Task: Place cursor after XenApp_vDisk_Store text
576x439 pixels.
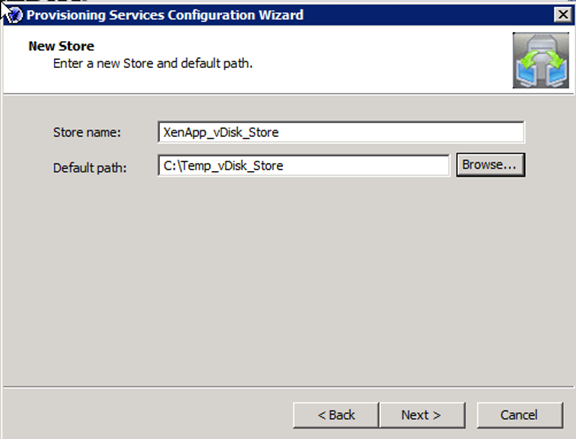Action: click(280, 132)
